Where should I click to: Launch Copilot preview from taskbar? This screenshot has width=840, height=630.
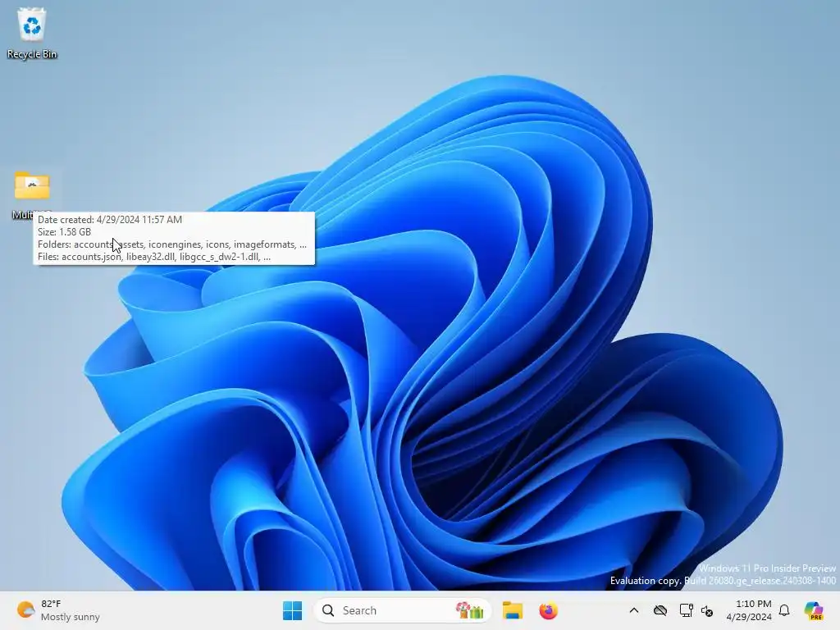813,610
